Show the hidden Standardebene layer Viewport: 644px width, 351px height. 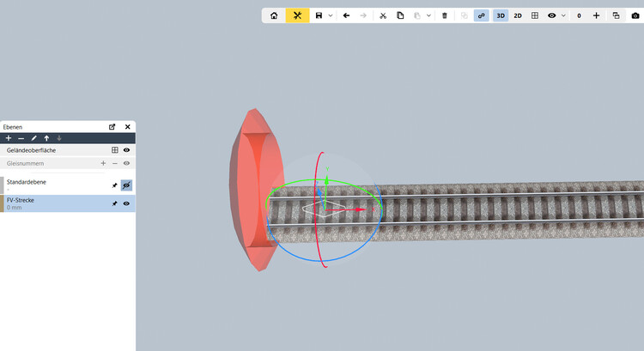click(126, 185)
